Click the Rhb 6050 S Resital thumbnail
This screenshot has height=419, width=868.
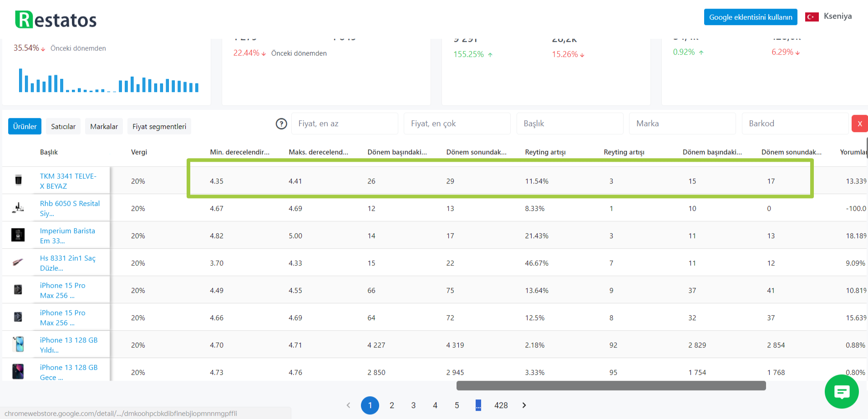coord(18,208)
